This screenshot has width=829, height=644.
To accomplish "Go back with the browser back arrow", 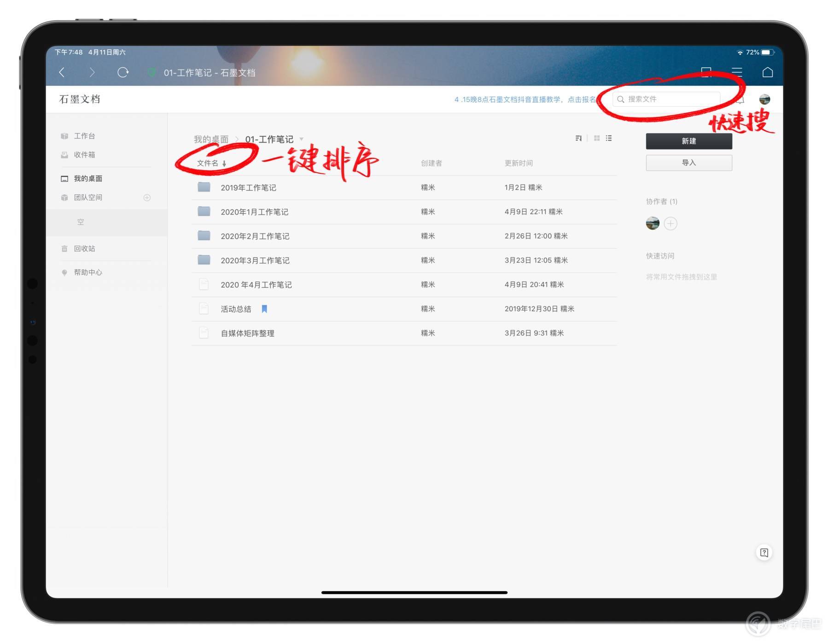I will pos(62,72).
